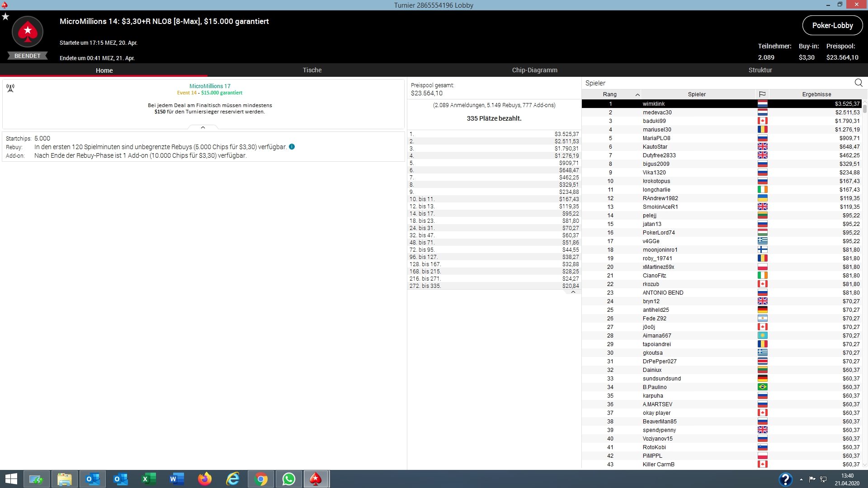Switch to the Struktur tab

click(760, 70)
